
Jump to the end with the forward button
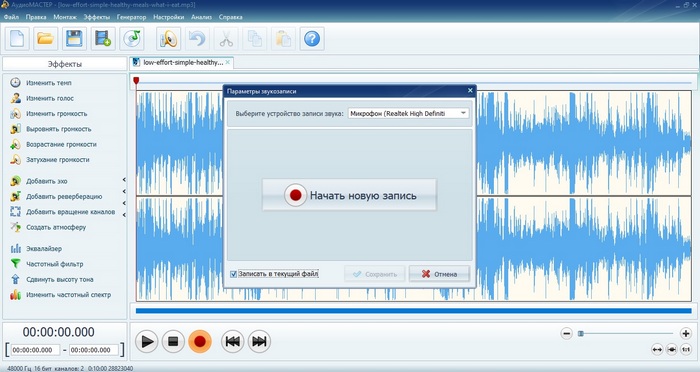259,342
